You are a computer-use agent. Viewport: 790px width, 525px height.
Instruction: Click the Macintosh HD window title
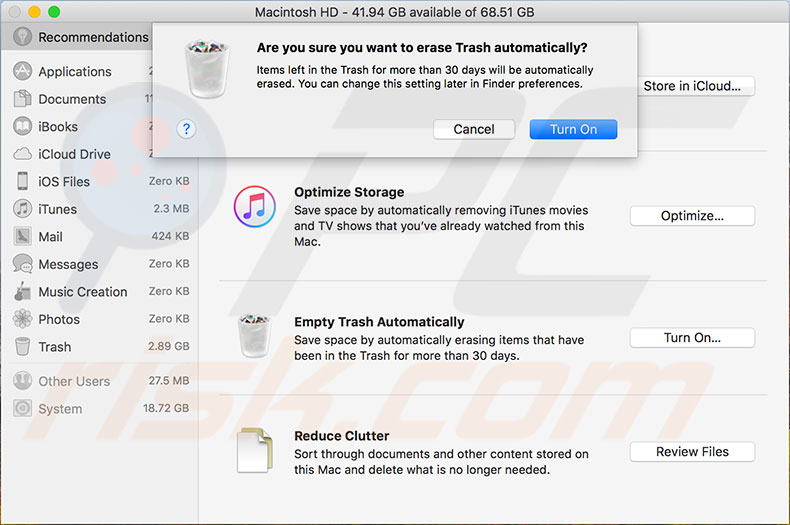tap(394, 12)
